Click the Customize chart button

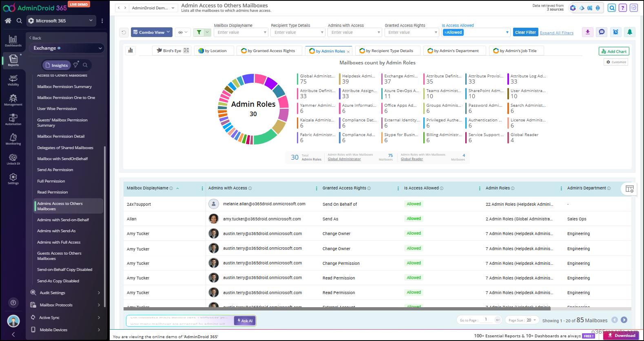tap(616, 62)
